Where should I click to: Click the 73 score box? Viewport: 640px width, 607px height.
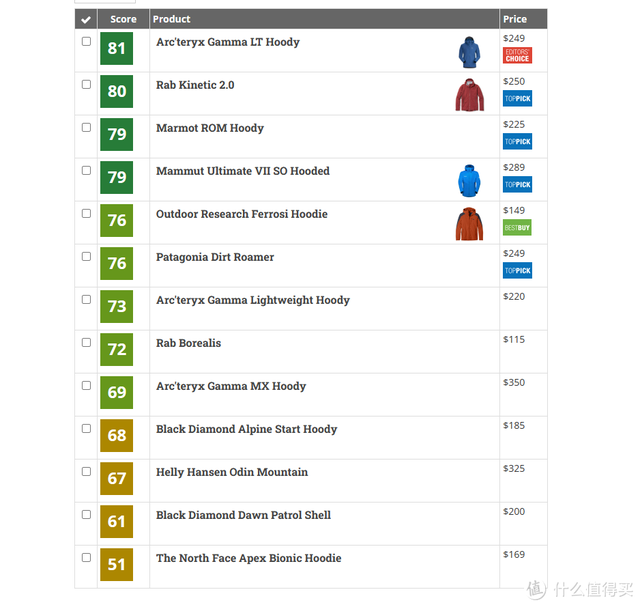[x=116, y=307]
